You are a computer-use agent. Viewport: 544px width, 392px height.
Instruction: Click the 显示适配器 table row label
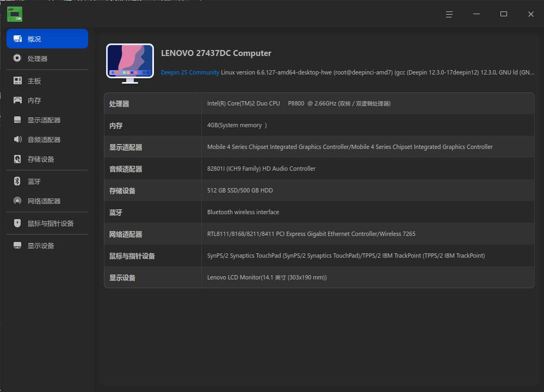pyautogui.click(x=126, y=147)
